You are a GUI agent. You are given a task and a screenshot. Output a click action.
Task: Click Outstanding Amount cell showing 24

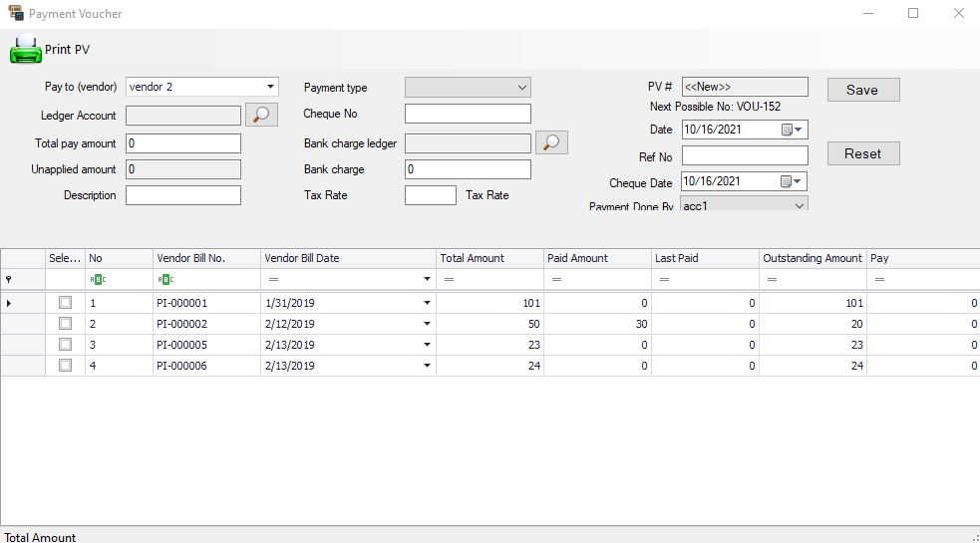pyautogui.click(x=813, y=366)
